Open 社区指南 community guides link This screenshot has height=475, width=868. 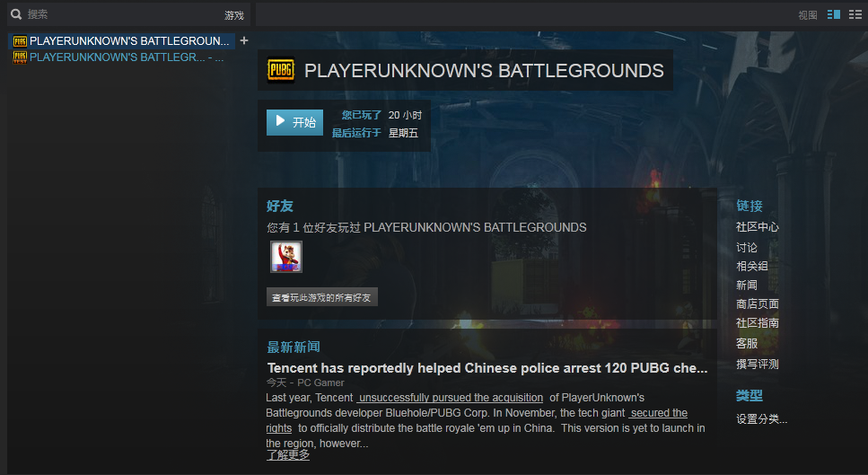tap(758, 322)
